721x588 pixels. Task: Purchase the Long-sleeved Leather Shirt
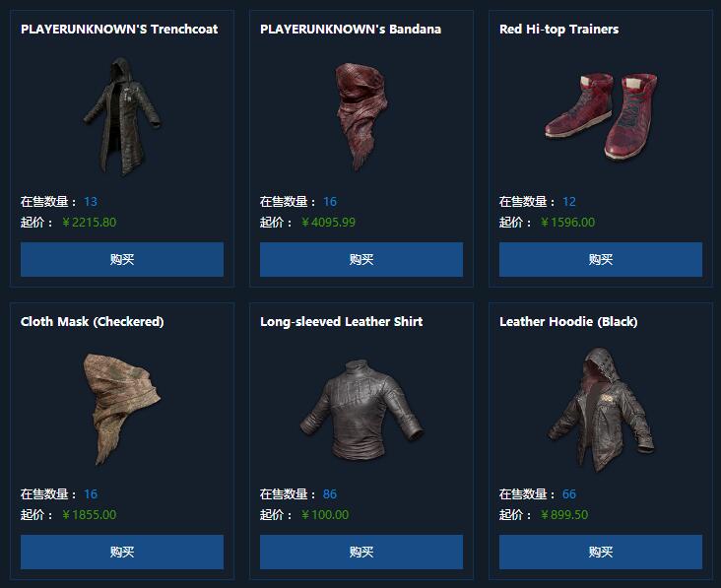pos(361,552)
